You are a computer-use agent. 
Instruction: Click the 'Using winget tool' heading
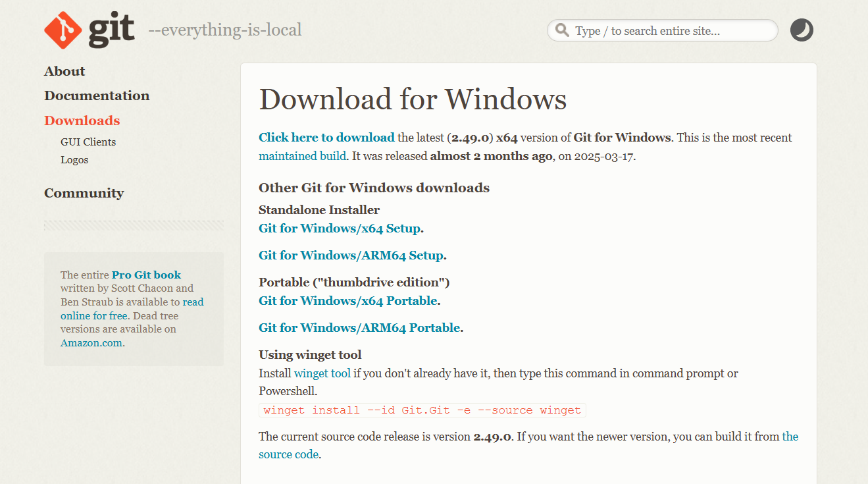[310, 355]
